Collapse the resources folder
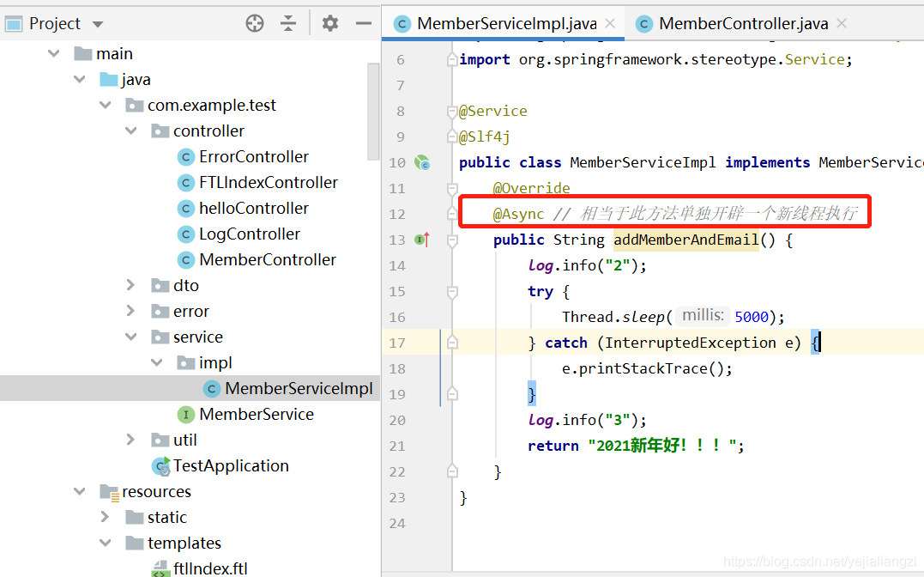 coord(80,491)
